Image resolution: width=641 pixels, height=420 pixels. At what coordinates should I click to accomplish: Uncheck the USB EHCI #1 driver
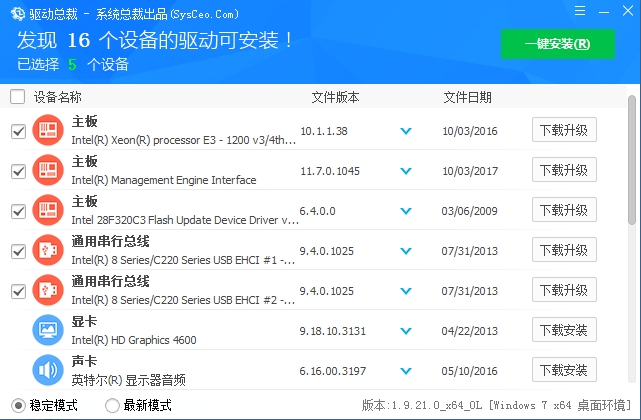18,252
